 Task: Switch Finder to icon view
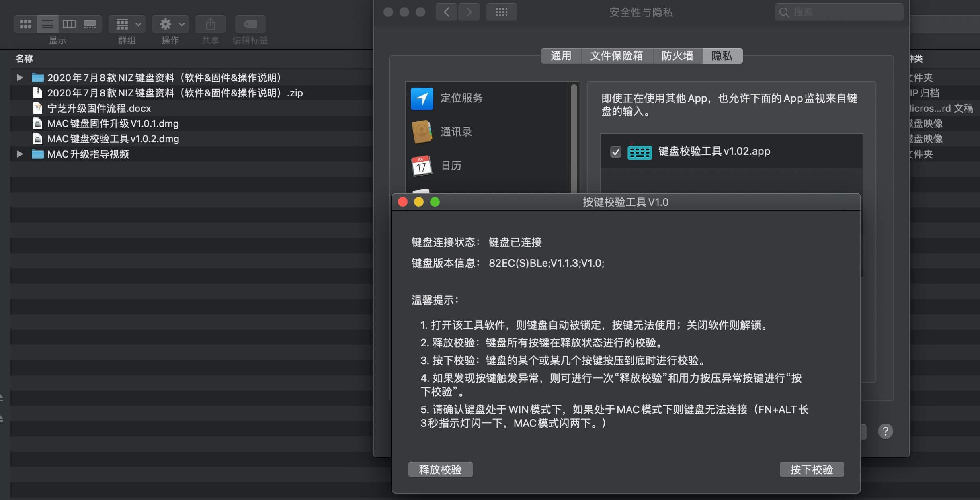click(26, 24)
